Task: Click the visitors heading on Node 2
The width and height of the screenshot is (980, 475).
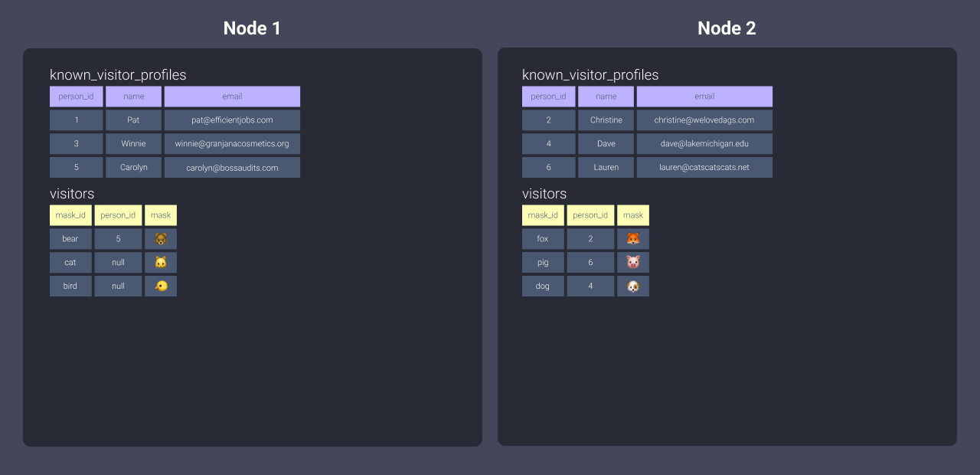Action: pos(544,194)
